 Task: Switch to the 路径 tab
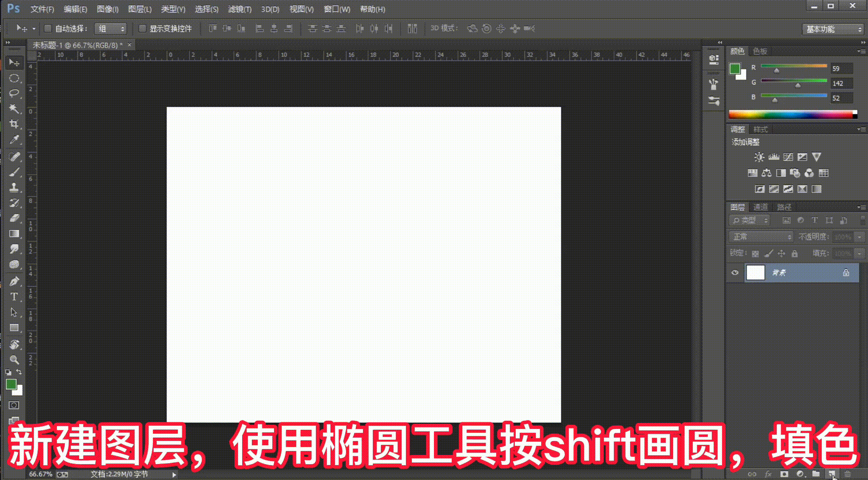784,207
